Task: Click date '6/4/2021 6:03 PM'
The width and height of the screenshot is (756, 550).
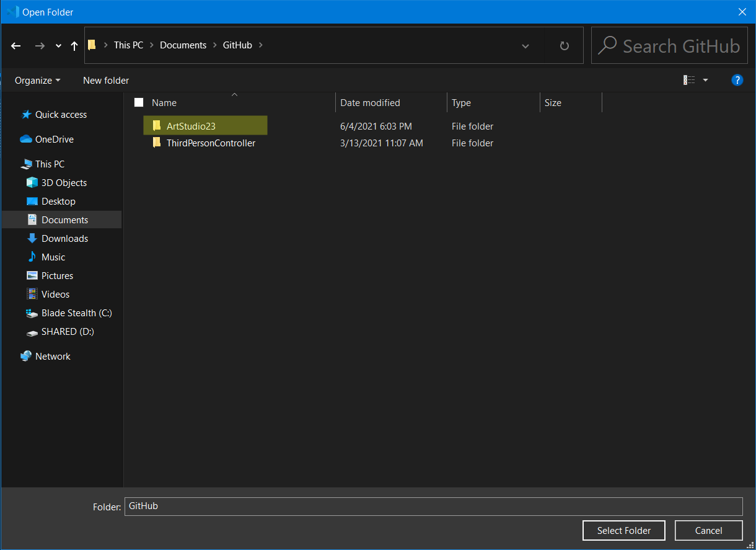Action: (376, 126)
